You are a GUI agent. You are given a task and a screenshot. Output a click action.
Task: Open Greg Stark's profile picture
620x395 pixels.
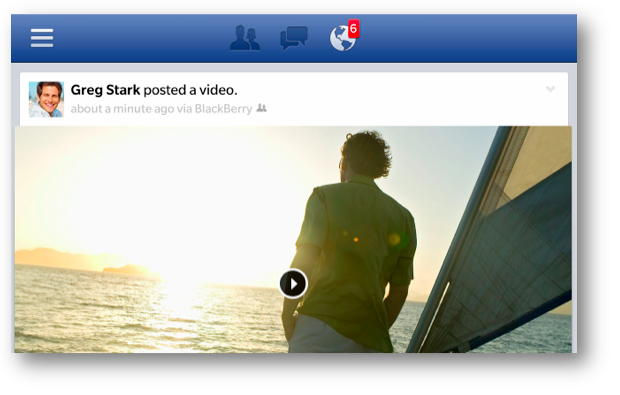pos(46,99)
